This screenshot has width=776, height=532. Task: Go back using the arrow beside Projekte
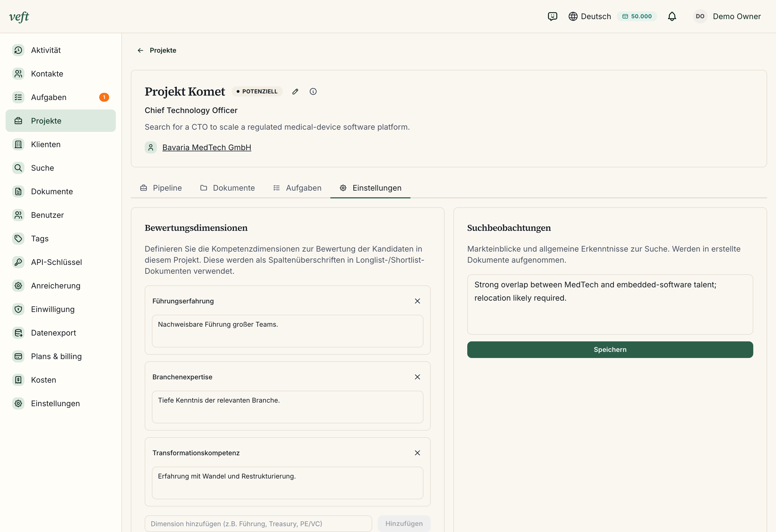tap(141, 50)
